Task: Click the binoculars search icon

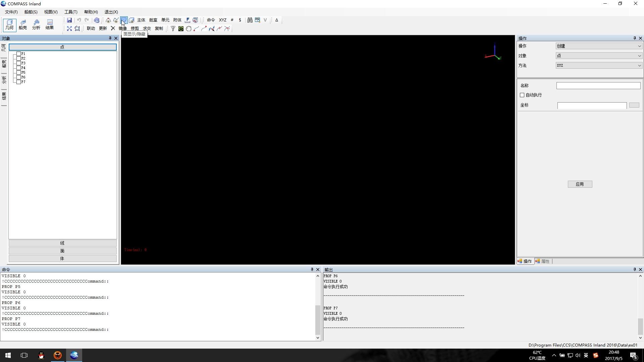Action: coord(250,20)
